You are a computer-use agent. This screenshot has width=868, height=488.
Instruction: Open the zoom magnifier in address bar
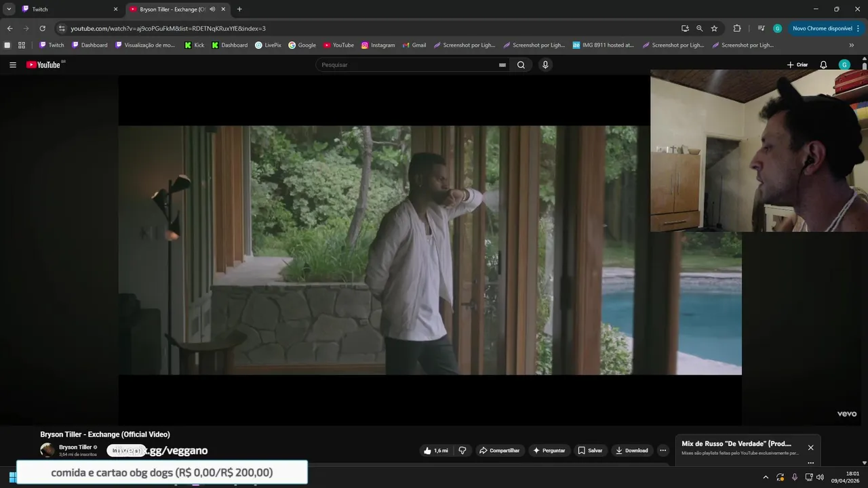699,28
